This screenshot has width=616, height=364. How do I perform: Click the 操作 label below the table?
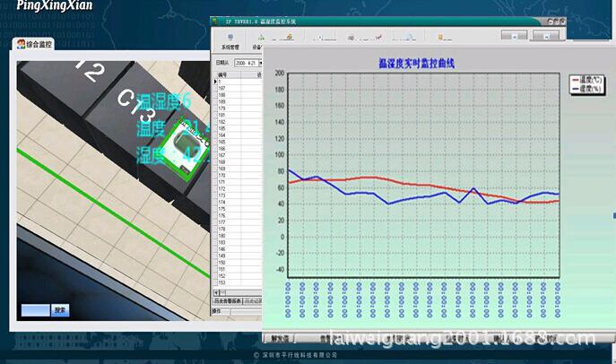(x=216, y=311)
